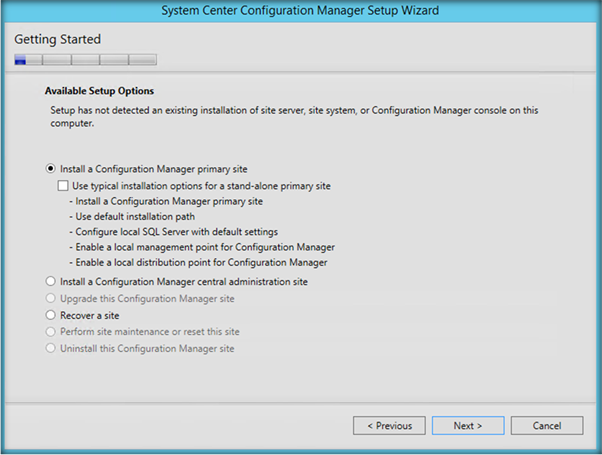The height and width of the screenshot is (455, 602).
Task: Click the Available Setup Options heading
Action: click(x=99, y=91)
